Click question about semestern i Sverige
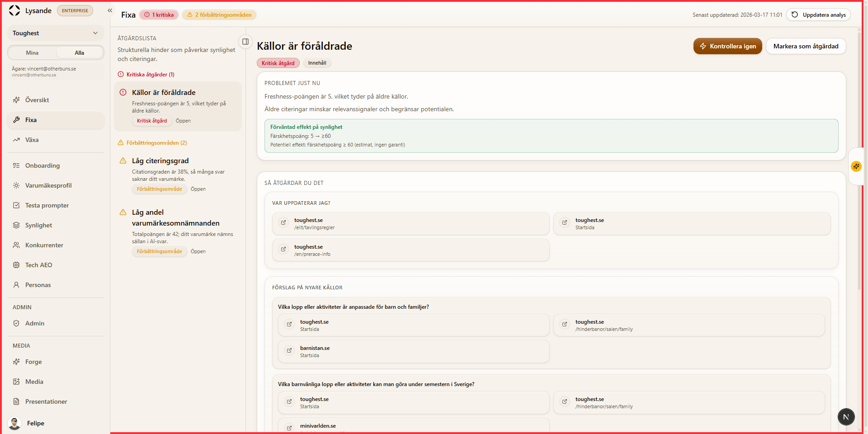The width and height of the screenshot is (868, 434). coord(376,384)
